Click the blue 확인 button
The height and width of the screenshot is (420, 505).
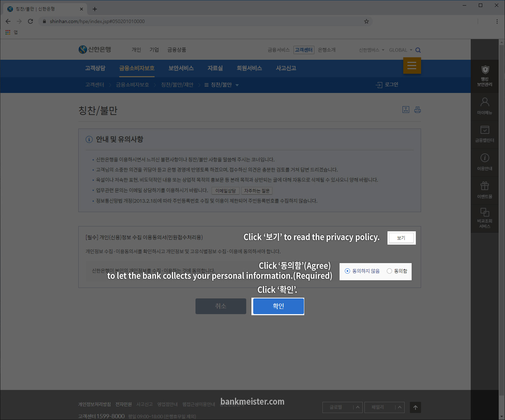(x=278, y=306)
